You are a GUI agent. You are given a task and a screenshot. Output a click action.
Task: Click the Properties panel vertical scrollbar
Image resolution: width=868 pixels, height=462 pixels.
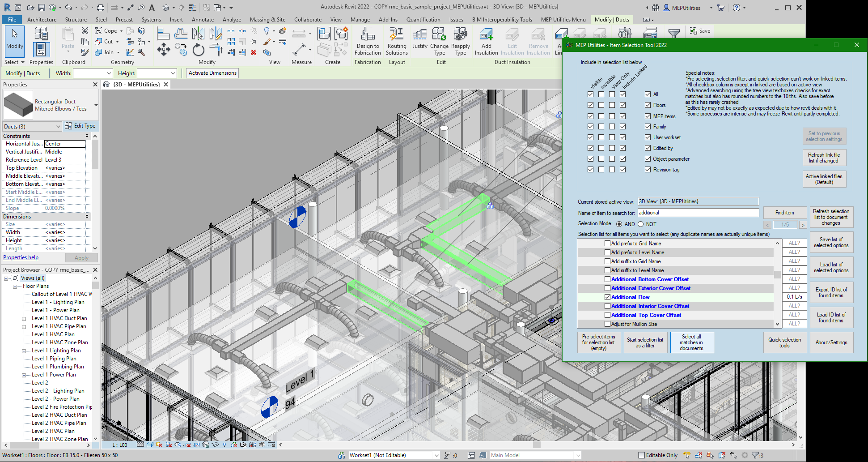pos(95,154)
